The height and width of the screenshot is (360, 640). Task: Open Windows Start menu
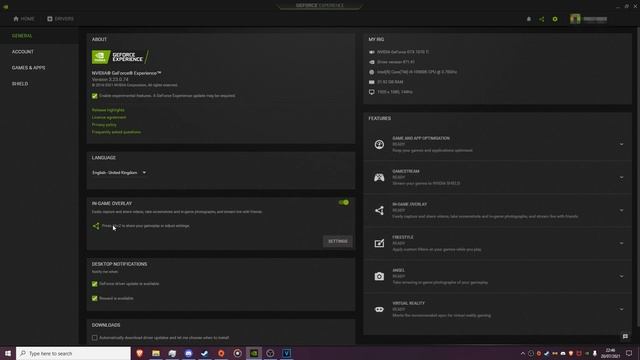coord(8,353)
